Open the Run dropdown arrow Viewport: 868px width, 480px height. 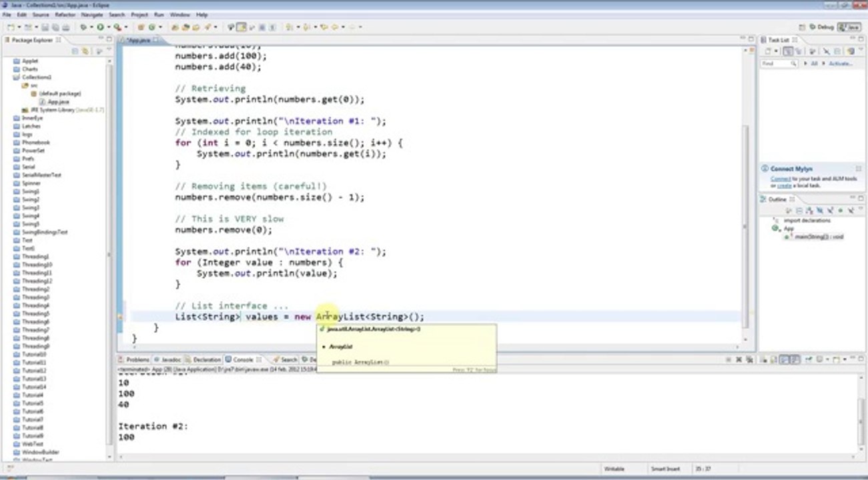click(x=108, y=27)
